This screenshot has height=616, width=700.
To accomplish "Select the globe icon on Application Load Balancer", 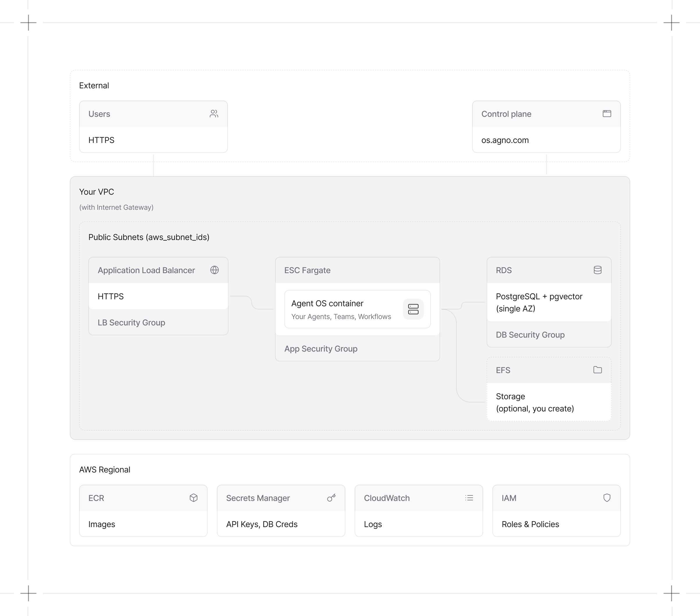I will pyautogui.click(x=214, y=270).
